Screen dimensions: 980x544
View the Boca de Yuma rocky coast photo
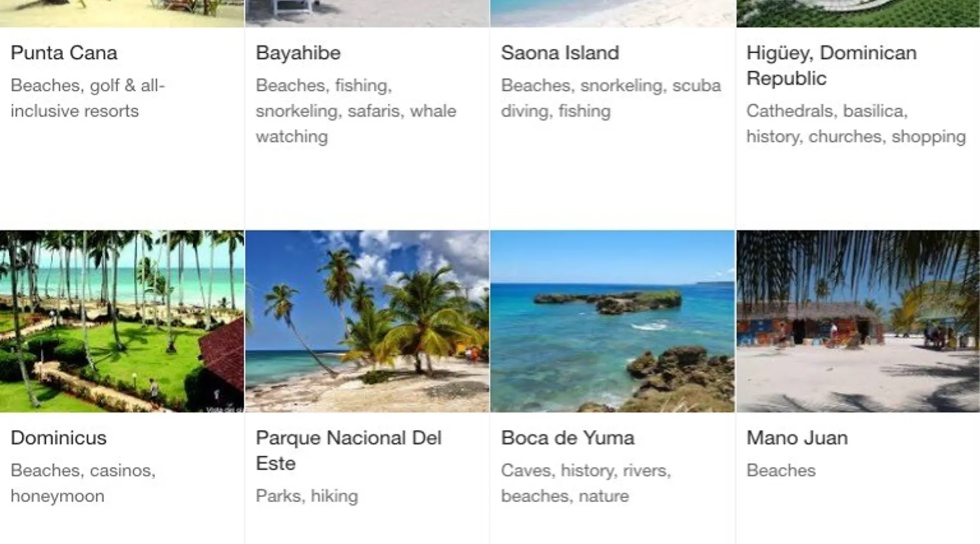pyautogui.click(x=612, y=321)
